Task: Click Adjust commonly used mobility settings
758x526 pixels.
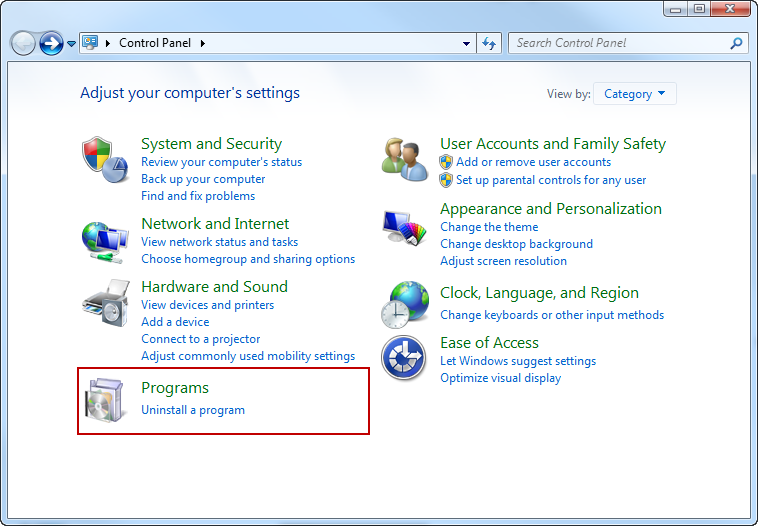Action: point(248,356)
